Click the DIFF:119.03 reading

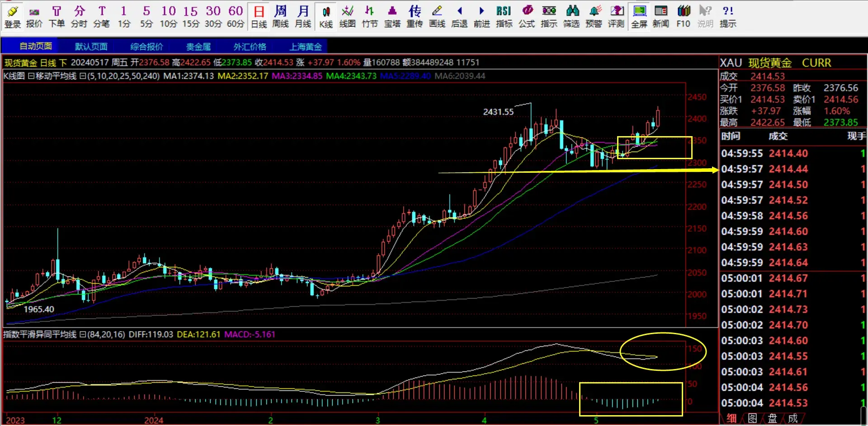151,335
